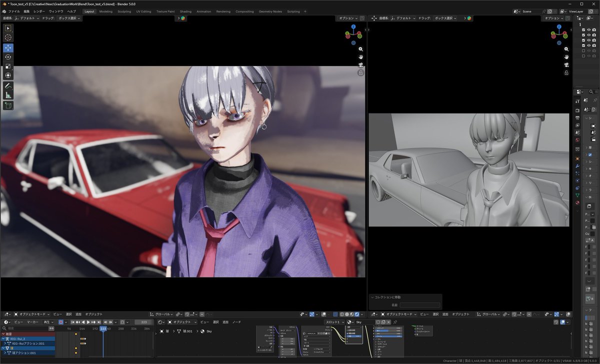Play the animation in reverse in the timeline
The image size is (600, 364).
pyautogui.click(x=83, y=322)
